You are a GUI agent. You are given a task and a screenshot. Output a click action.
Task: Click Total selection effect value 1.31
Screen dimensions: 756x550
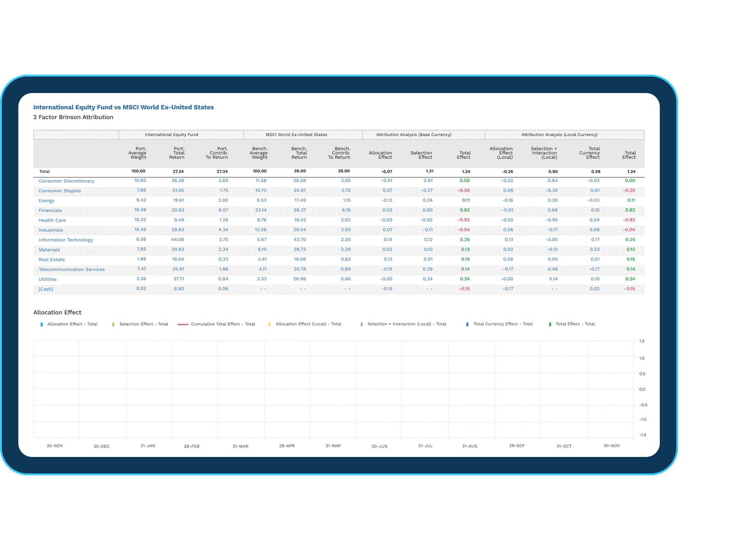point(430,171)
